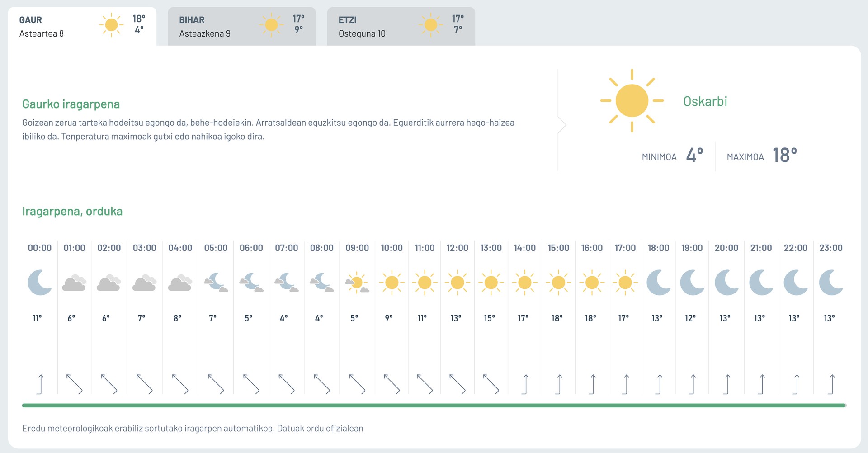This screenshot has width=868, height=453.
Task: Select the ETZI Osteguna 10 tab
Action: click(x=401, y=26)
